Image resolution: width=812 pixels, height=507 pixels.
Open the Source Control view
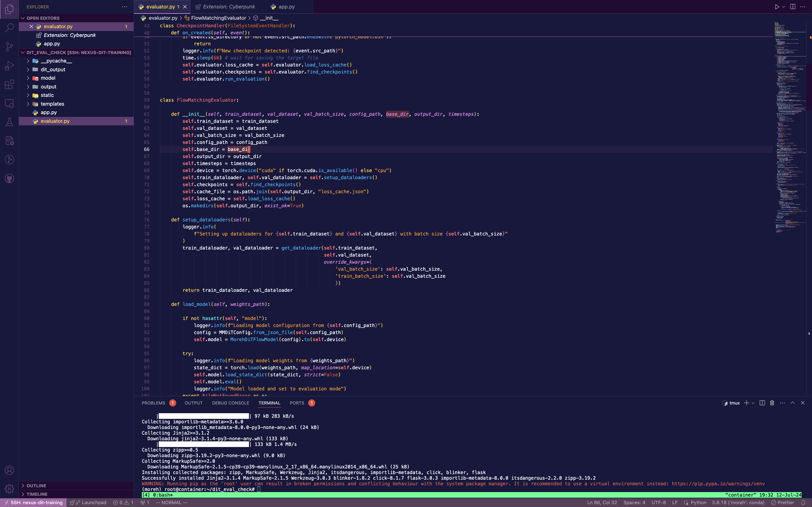tap(9, 46)
